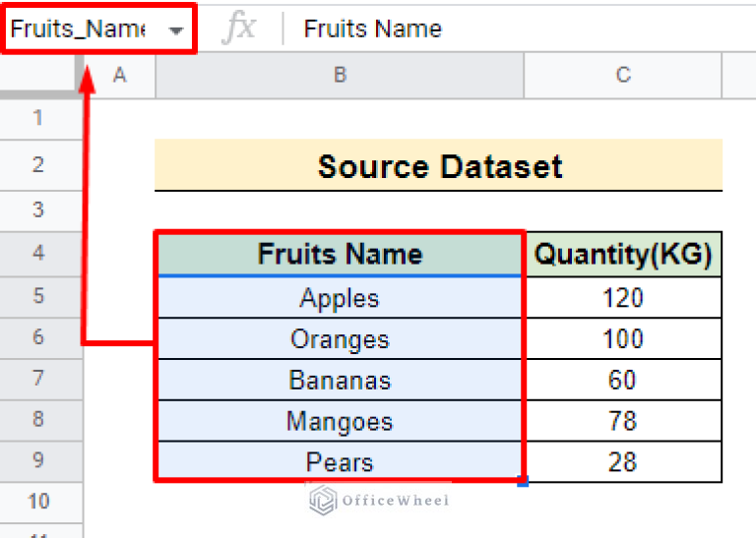Image resolution: width=756 pixels, height=538 pixels.
Task: Select row 10 header
Action: point(38,502)
